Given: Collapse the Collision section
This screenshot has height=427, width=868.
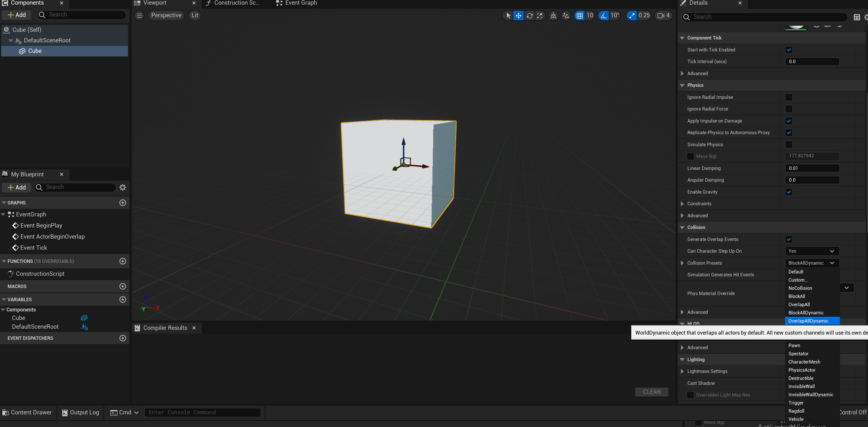Looking at the screenshot, I should pos(682,228).
